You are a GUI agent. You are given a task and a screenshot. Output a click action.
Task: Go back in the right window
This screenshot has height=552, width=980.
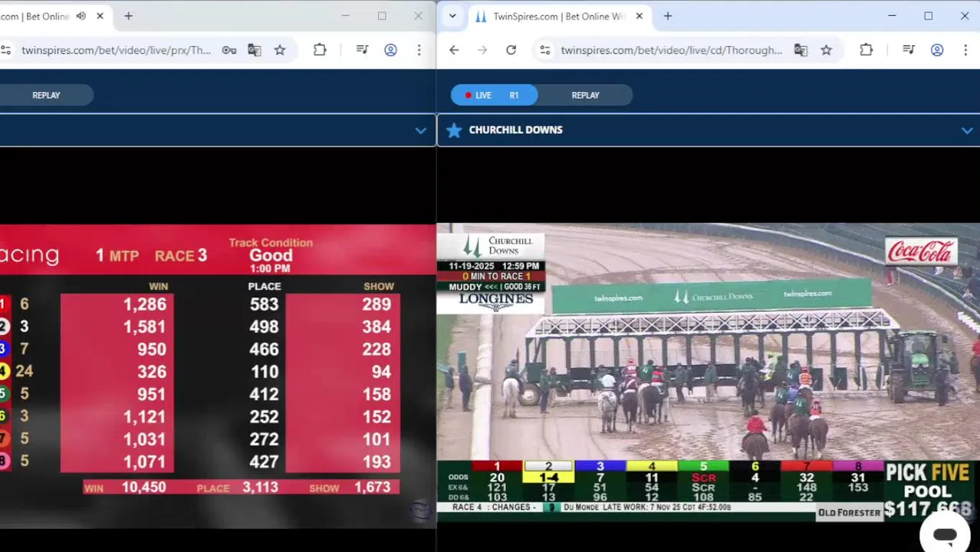454,50
